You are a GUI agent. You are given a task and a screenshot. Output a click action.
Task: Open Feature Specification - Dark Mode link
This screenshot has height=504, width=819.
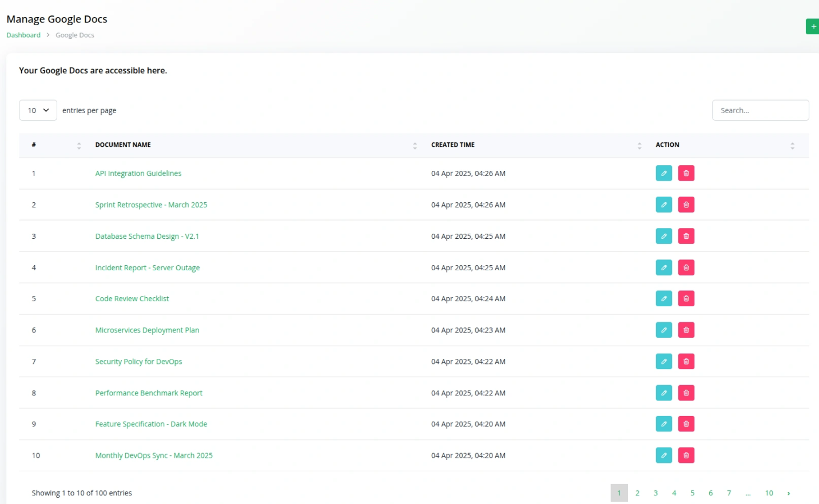pos(151,423)
